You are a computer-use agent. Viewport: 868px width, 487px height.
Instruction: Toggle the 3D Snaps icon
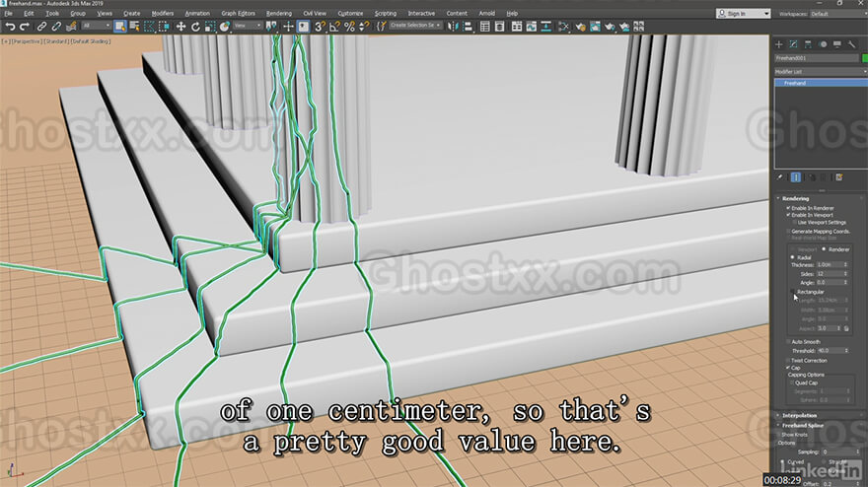320,26
